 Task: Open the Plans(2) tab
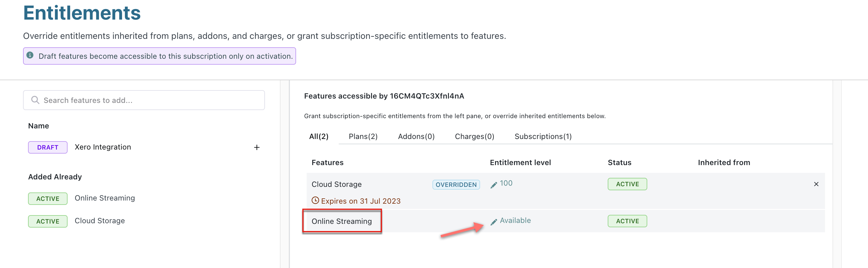click(x=363, y=136)
